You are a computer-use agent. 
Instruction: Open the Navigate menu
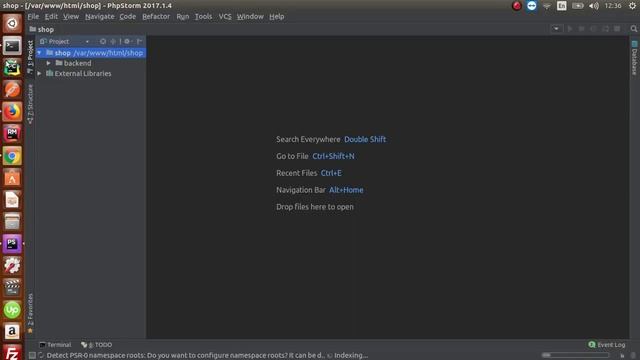100,17
